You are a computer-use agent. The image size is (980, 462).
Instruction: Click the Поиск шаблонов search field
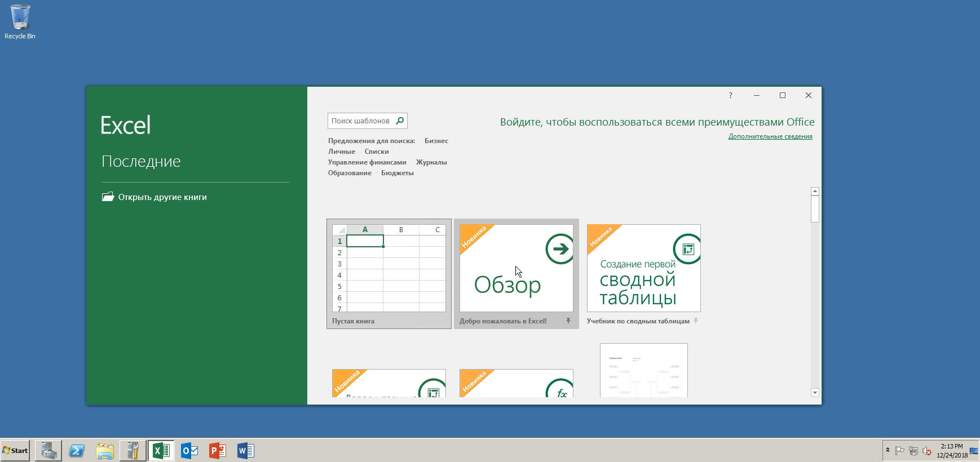[361, 121]
